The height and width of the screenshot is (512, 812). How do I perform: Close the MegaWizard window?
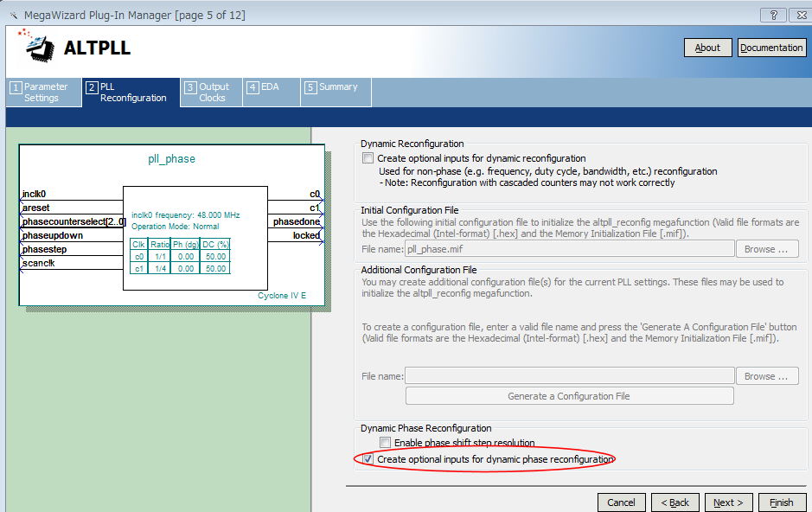(801, 15)
